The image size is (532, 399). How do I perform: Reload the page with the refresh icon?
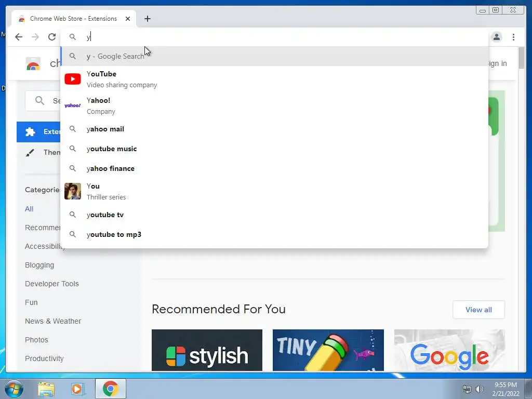(52, 37)
